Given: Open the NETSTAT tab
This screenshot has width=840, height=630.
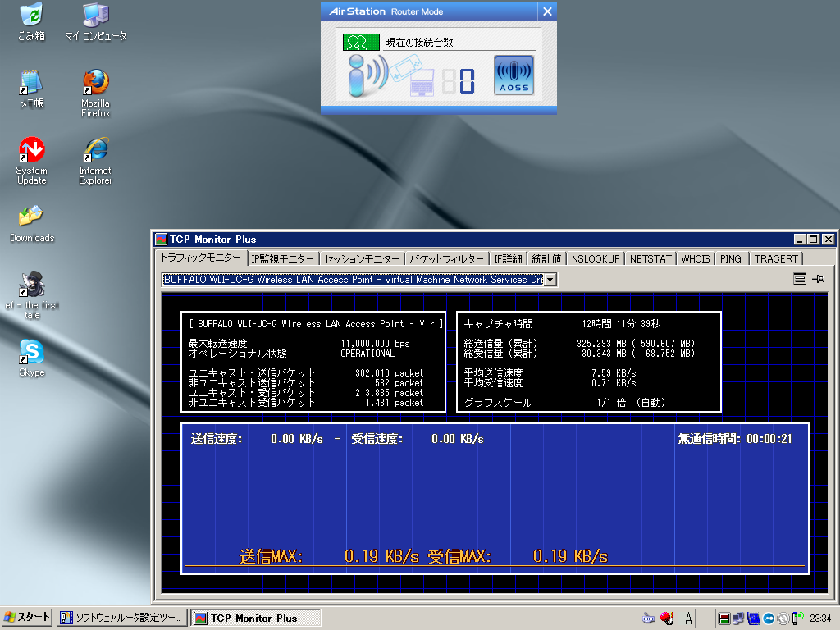Looking at the screenshot, I should tap(651, 258).
